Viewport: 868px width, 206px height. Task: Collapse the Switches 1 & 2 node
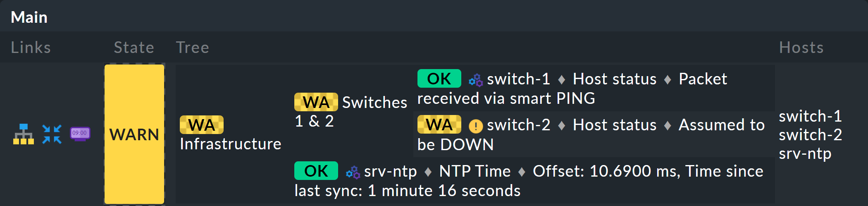click(374, 103)
